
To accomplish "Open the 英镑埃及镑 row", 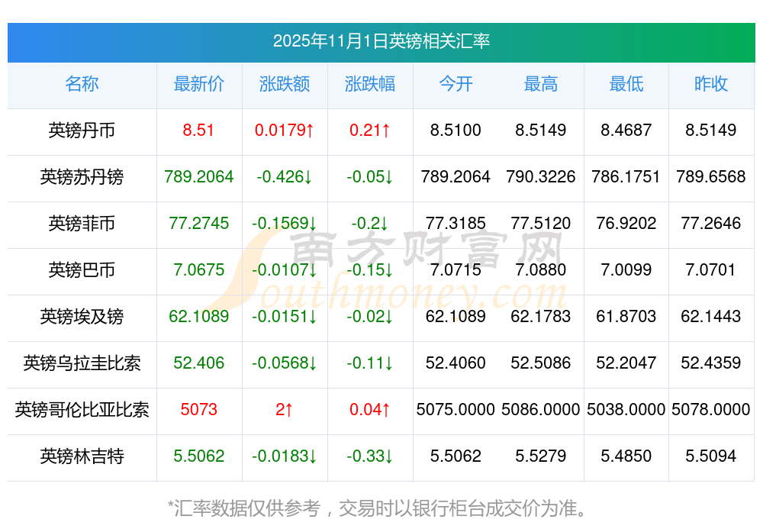I will pyautogui.click(x=82, y=317).
